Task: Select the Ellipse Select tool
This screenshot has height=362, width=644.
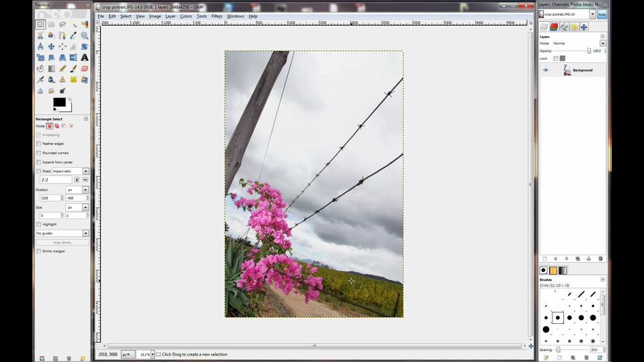Action: [51, 24]
